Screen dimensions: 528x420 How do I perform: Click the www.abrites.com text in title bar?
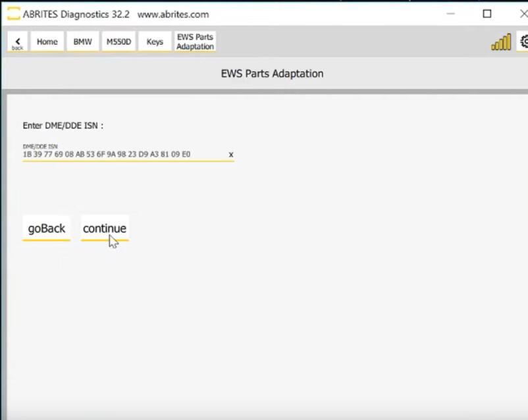point(173,14)
